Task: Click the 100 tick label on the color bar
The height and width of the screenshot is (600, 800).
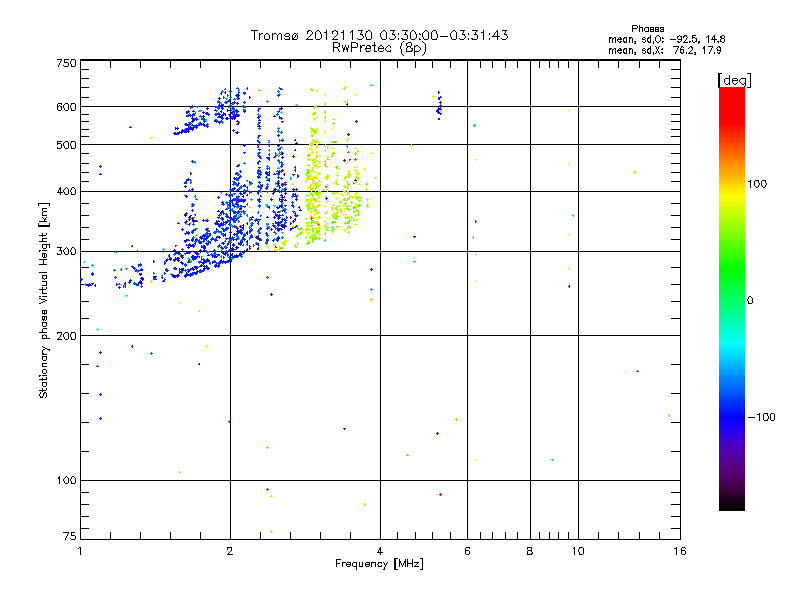Action: tap(757, 184)
